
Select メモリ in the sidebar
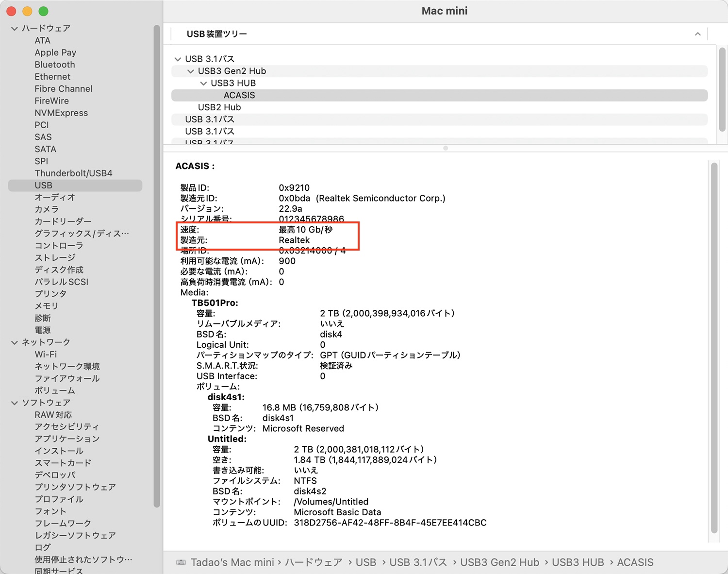pos(47,306)
